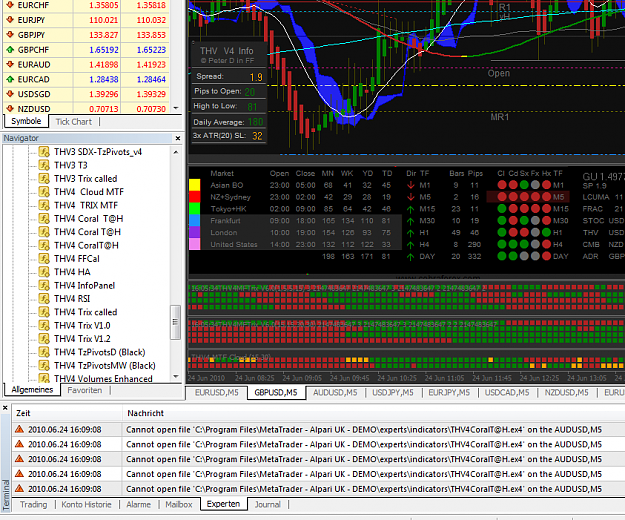The width and height of the screenshot is (625, 520).
Task: Select the THV4 FFCal indicator icon
Action: [44, 259]
